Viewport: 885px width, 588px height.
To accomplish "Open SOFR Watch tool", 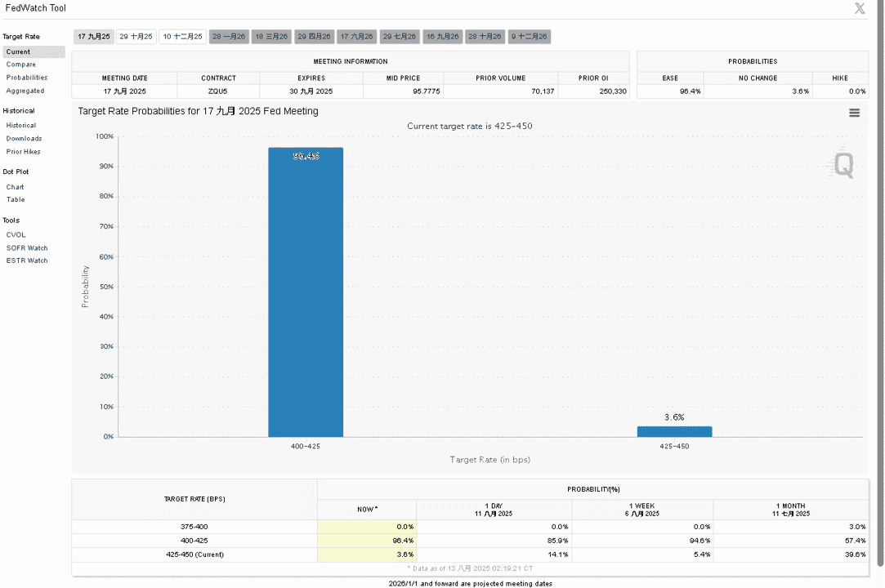I will click(26, 247).
